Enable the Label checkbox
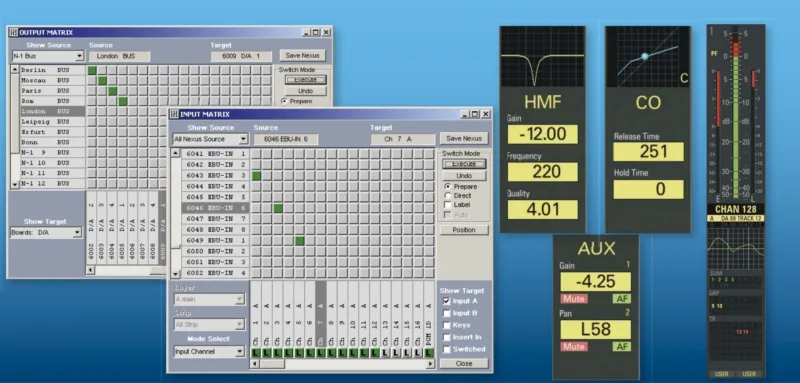The image size is (800, 383). tap(448, 205)
